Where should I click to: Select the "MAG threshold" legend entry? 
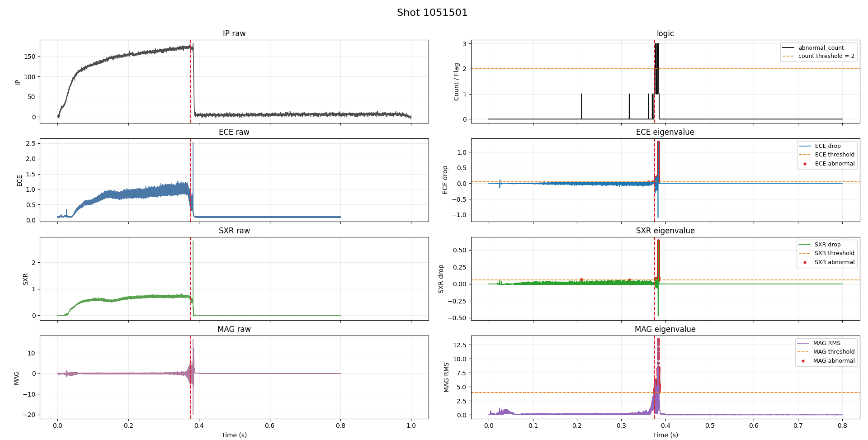tap(834, 352)
